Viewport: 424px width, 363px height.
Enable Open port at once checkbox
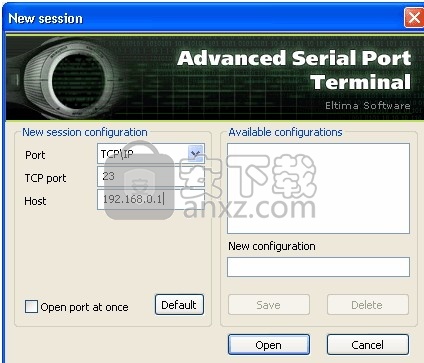pyautogui.click(x=31, y=306)
